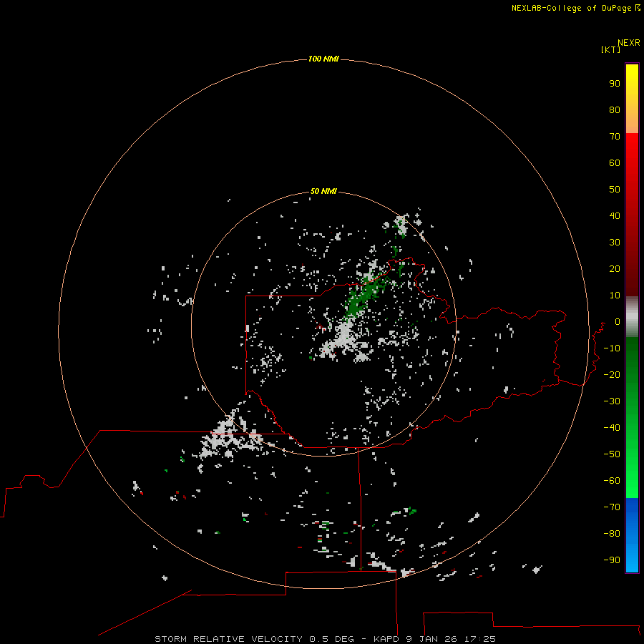Click the 90 value on velocity scale
This screenshot has height=644, width=644.
pos(615,84)
